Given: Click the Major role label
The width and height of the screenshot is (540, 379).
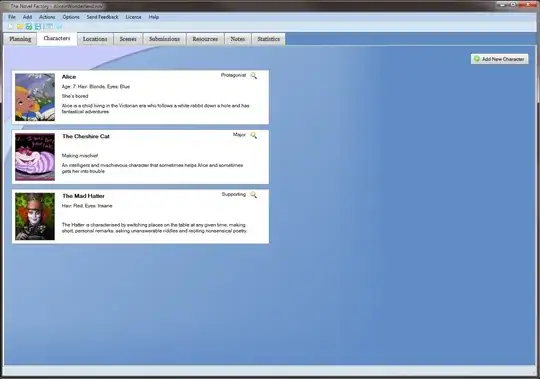Looking at the screenshot, I should pos(239,135).
